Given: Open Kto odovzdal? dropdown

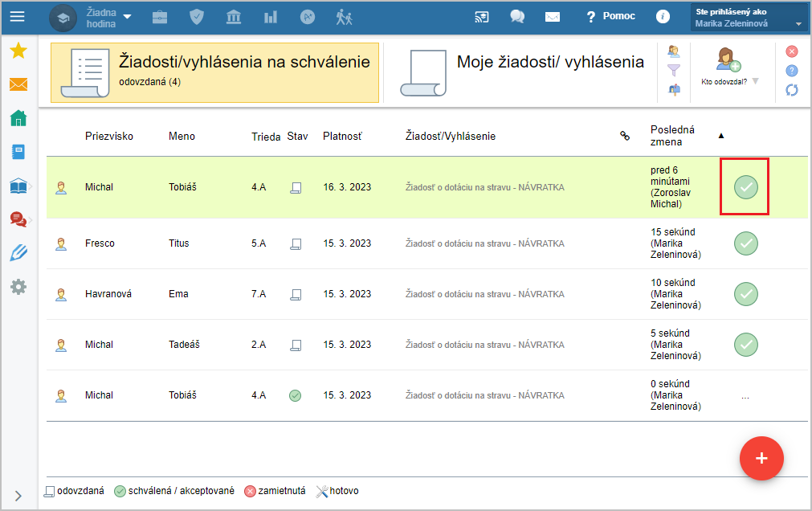Looking at the screenshot, I should coord(729,67).
